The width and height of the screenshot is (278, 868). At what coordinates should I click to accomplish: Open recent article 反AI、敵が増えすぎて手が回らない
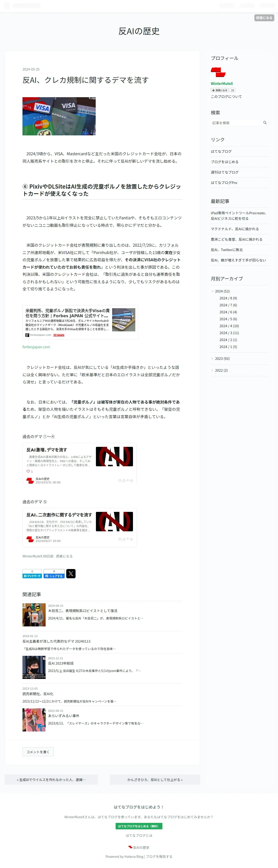(x=238, y=260)
